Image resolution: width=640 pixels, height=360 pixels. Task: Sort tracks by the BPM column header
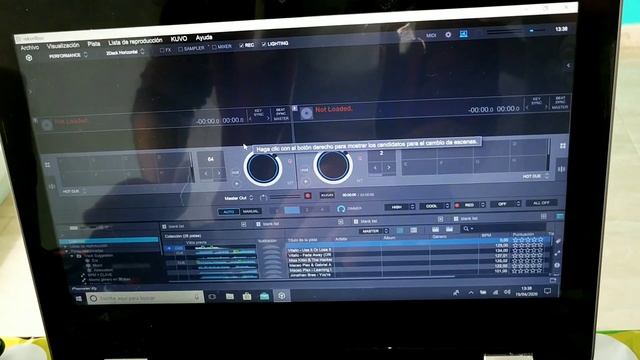pos(486,236)
